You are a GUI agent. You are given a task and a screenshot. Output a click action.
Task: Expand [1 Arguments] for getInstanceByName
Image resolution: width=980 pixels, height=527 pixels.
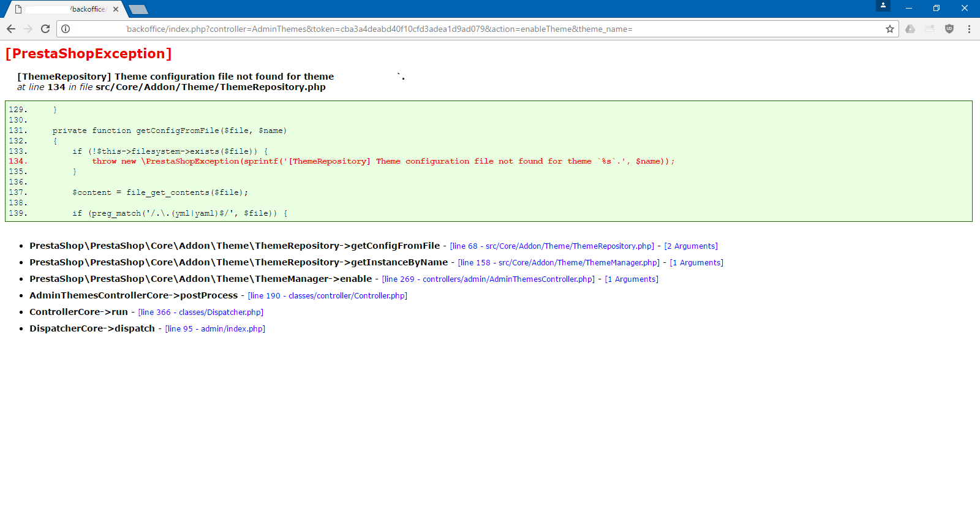click(x=696, y=263)
